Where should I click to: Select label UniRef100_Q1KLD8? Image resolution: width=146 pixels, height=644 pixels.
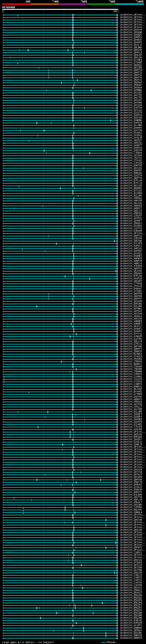[131, 573]
